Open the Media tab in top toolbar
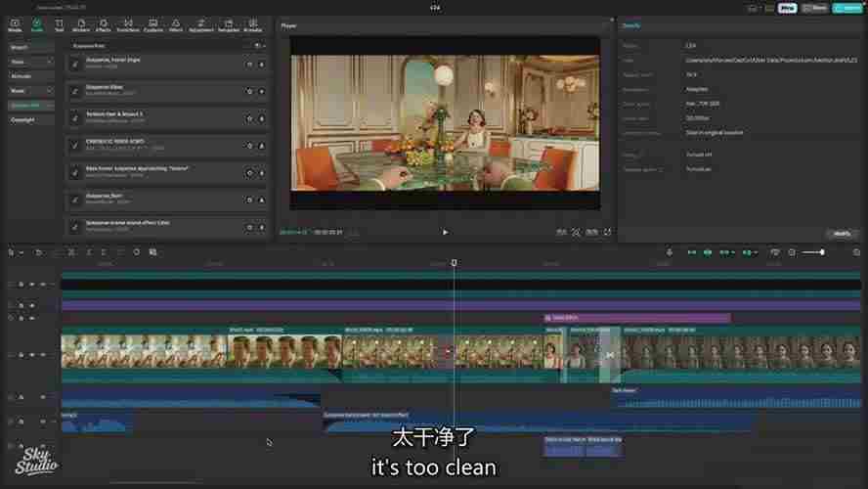The image size is (868, 489). click(14, 25)
